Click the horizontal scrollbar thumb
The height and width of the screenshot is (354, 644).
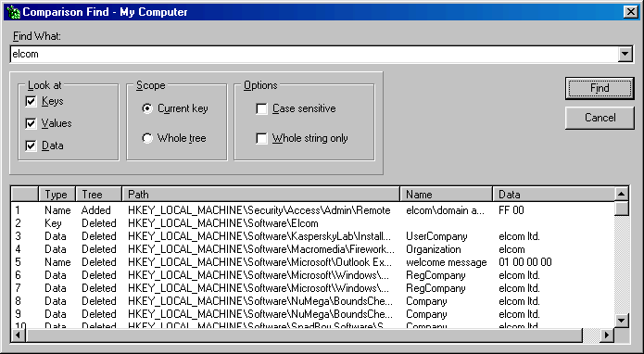click(x=304, y=335)
